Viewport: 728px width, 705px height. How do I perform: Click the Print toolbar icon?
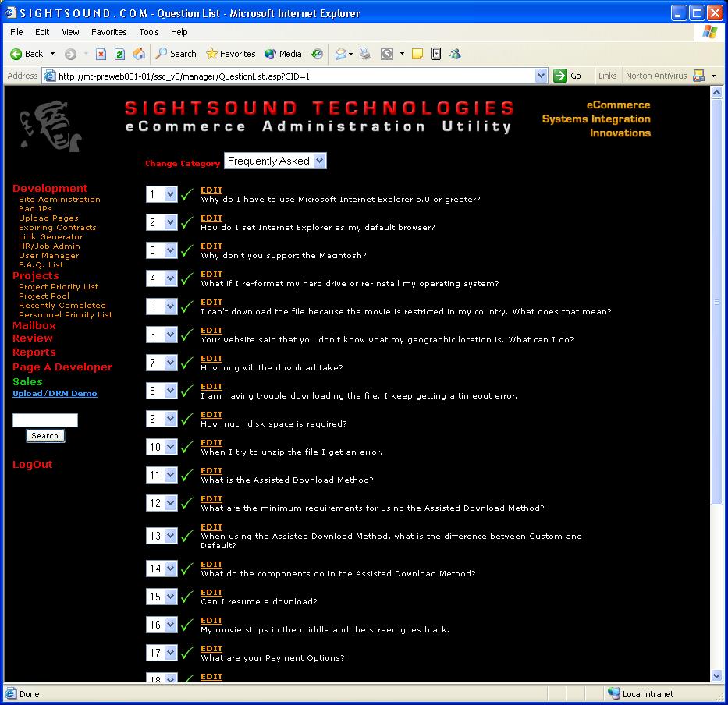pos(365,55)
